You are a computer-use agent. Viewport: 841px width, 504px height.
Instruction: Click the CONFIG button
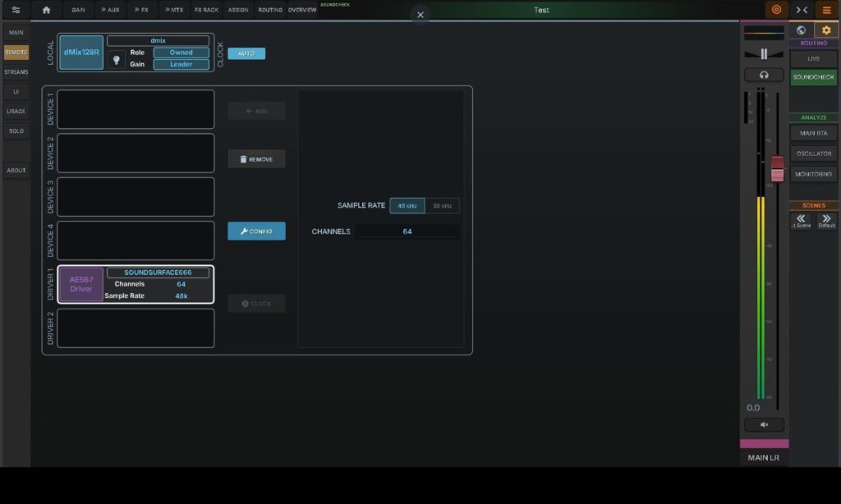tap(256, 231)
